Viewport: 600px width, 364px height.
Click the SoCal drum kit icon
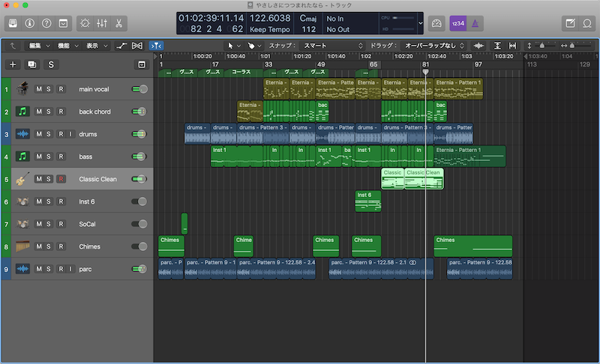point(22,224)
